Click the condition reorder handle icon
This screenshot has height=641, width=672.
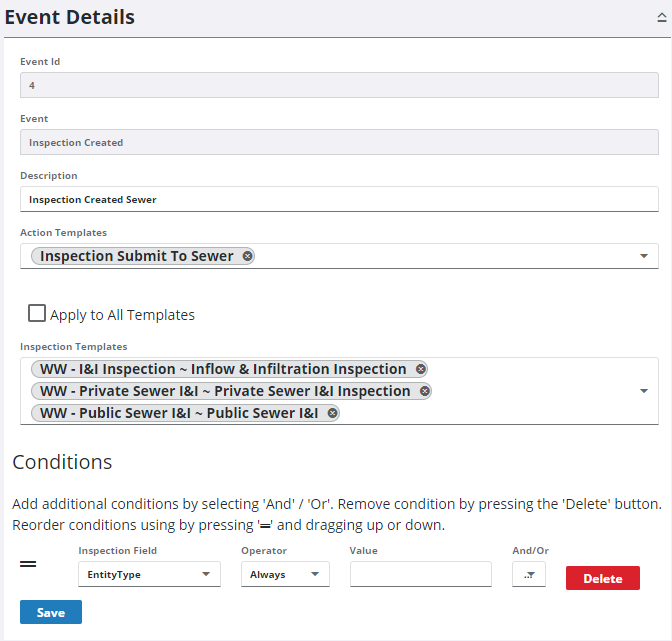tap(29, 565)
